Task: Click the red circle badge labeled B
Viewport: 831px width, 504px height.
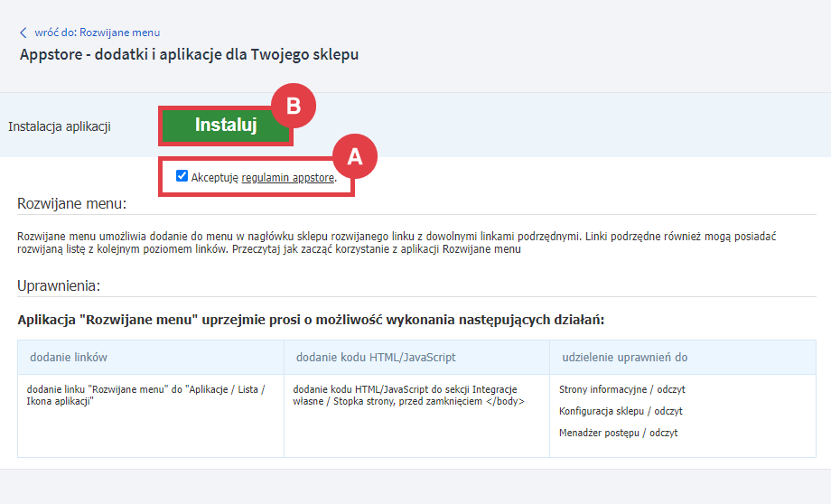Action: click(x=293, y=106)
